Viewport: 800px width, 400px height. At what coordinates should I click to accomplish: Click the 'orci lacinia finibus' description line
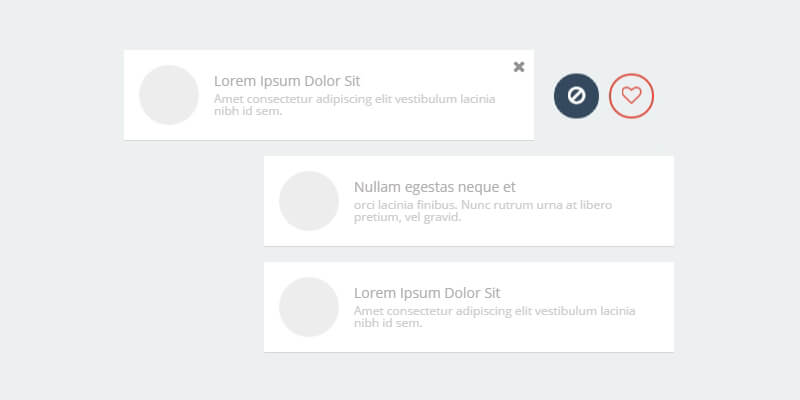click(482, 205)
